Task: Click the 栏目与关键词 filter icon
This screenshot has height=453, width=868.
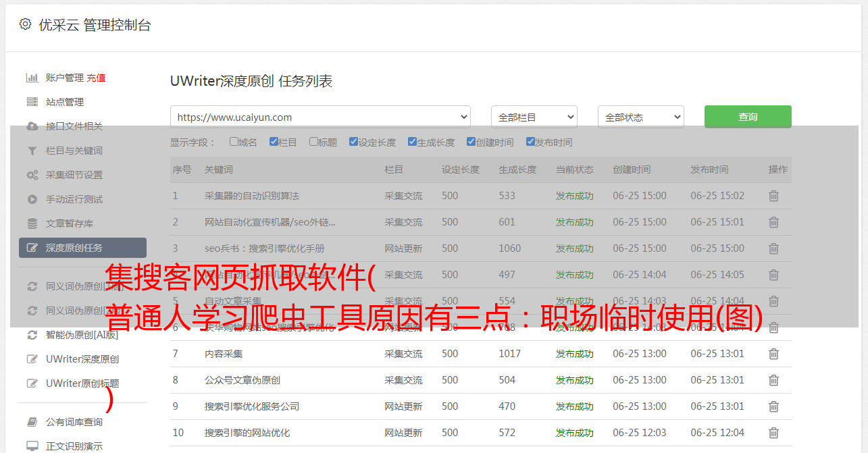Action: (32, 151)
